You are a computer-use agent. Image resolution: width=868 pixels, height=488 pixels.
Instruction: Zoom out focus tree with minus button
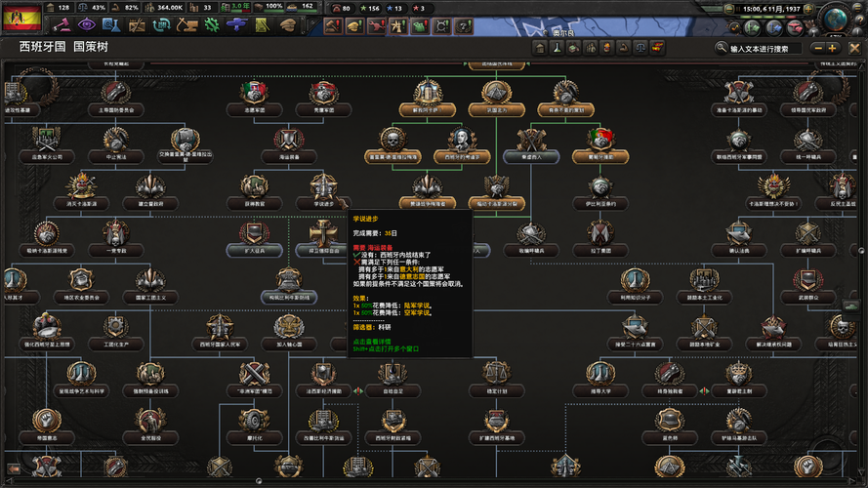coord(818,49)
